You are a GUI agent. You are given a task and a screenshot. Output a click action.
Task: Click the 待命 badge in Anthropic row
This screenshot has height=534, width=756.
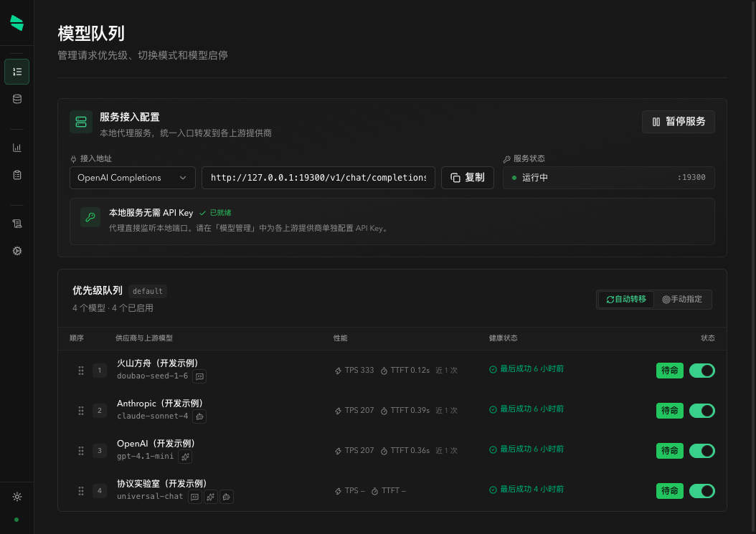coord(670,411)
